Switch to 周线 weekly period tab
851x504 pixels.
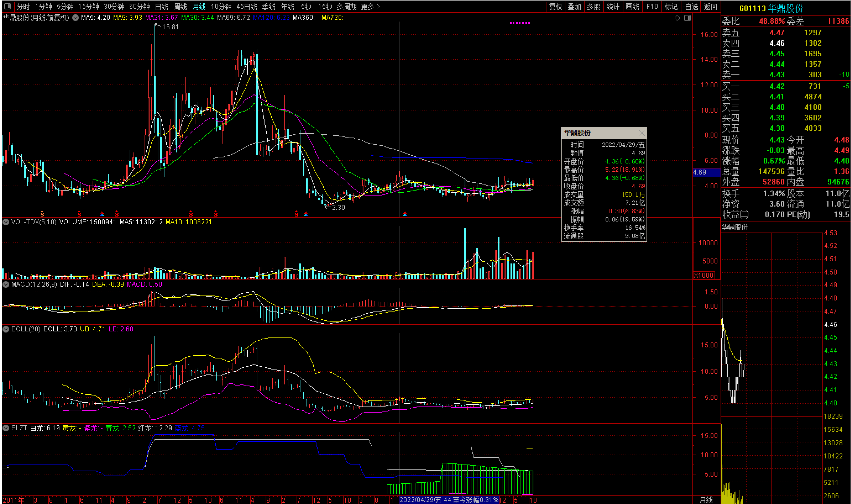click(180, 6)
